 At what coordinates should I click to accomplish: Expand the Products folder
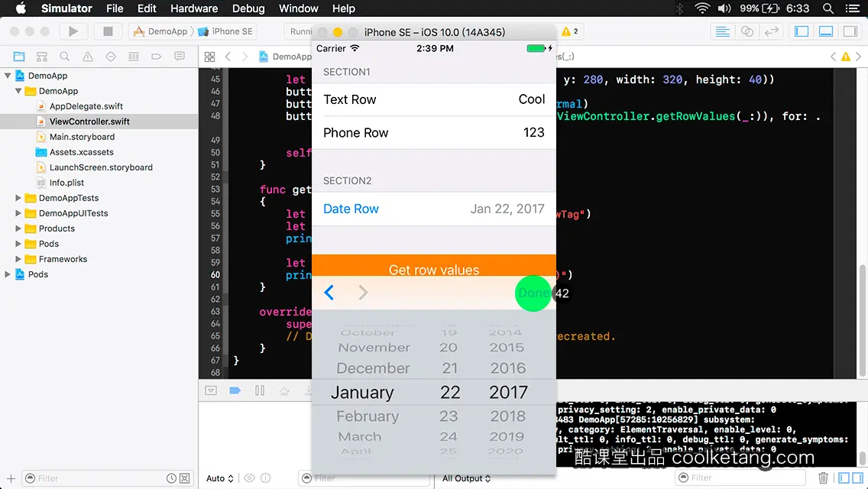[x=18, y=228]
